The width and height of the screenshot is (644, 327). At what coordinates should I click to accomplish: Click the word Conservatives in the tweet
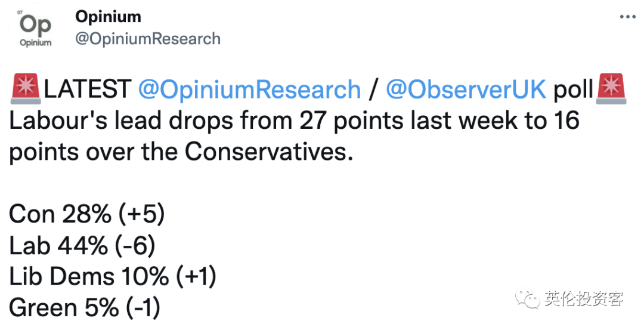click(269, 152)
